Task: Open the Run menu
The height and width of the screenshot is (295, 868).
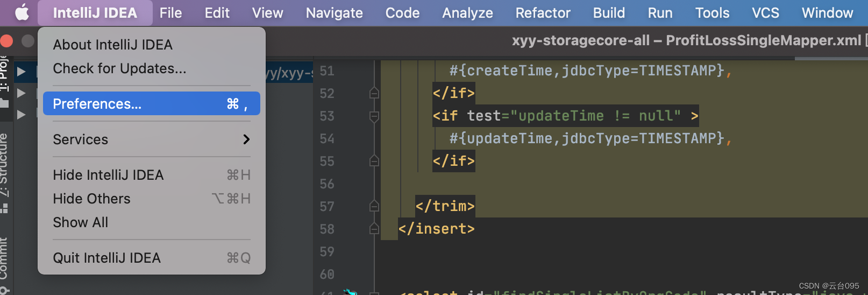Action: tap(660, 13)
